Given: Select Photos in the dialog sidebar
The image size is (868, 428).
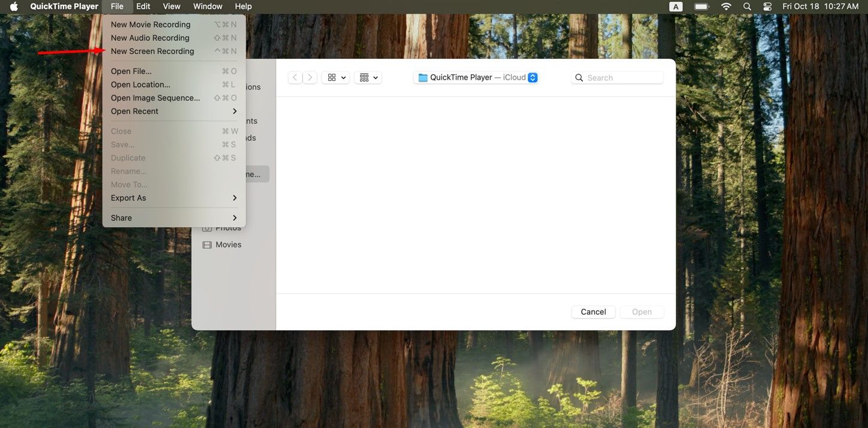Looking at the screenshot, I should tap(228, 227).
